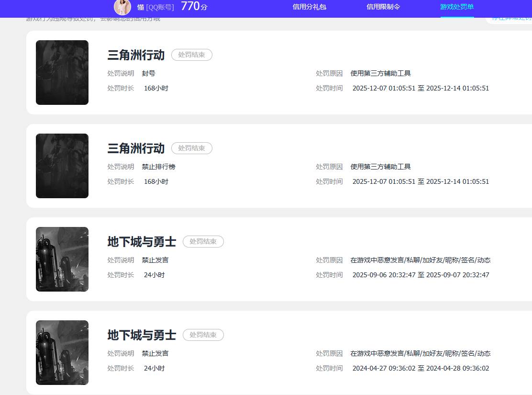Click 处罚结束 badge on the 2024-04-27 record
The height and width of the screenshot is (395, 532).
point(203,335)
